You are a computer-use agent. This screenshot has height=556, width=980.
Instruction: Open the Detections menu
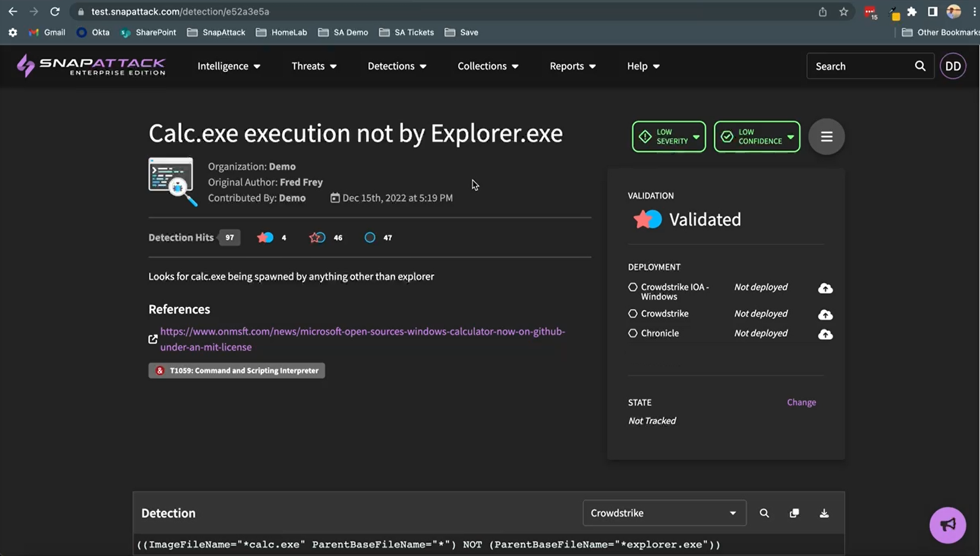[x=397, y=66]
